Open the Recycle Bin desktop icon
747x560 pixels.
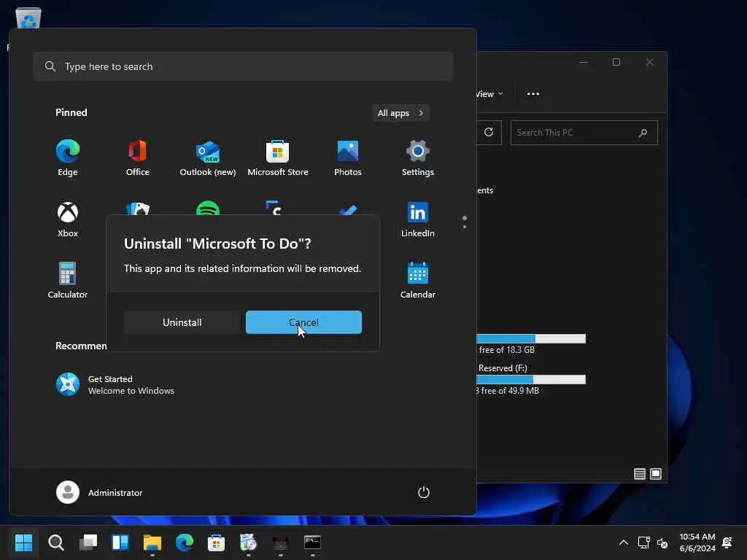pyautogui.click(x=28, y=19)
